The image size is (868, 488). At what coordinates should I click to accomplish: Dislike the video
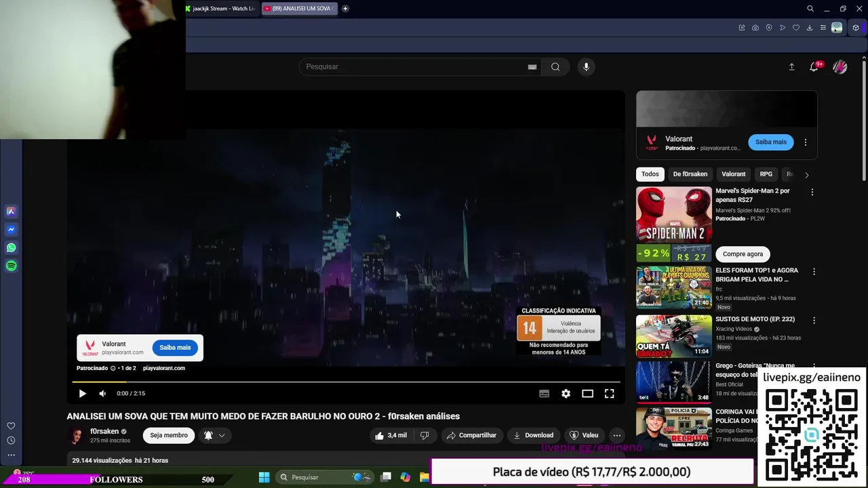point(425,435)
